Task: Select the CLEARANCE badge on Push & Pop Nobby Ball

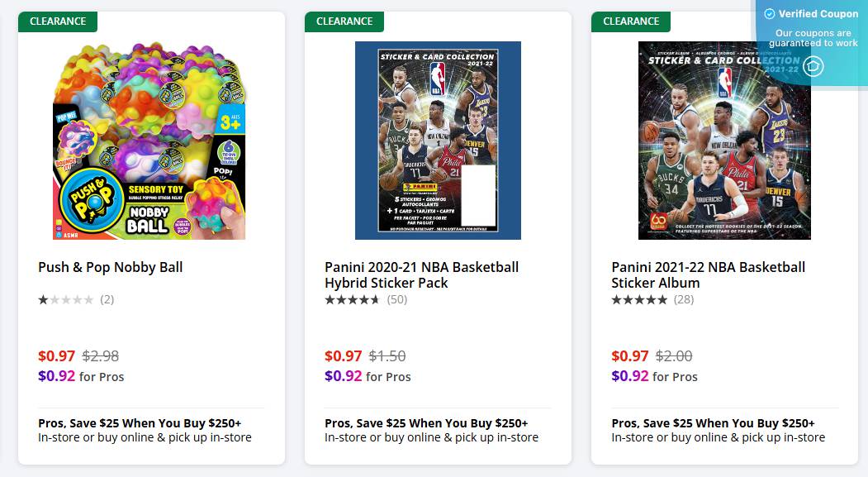Action: coord(57,21)
